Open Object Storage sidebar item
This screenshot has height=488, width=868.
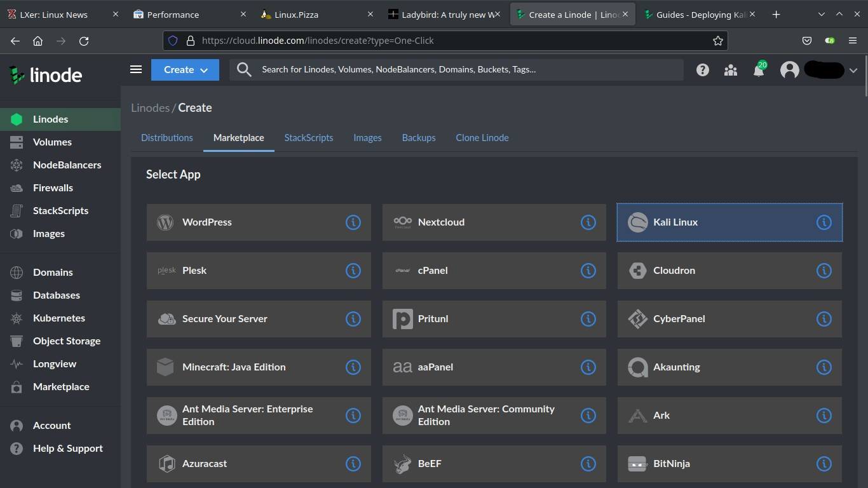tap(60, 341)
